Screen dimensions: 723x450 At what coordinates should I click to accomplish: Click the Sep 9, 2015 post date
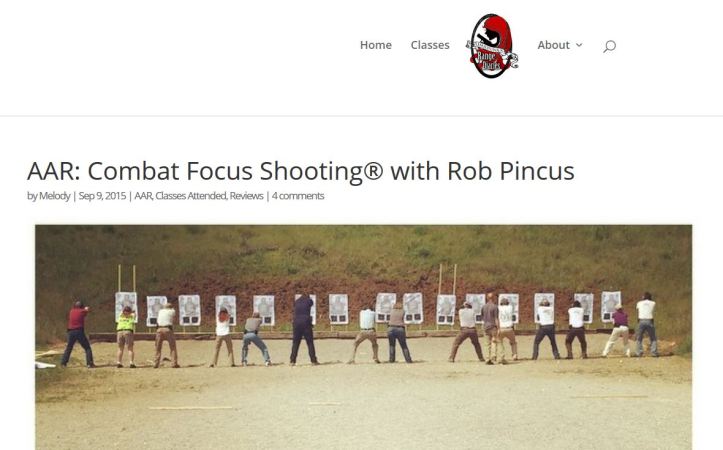[102, 196]
